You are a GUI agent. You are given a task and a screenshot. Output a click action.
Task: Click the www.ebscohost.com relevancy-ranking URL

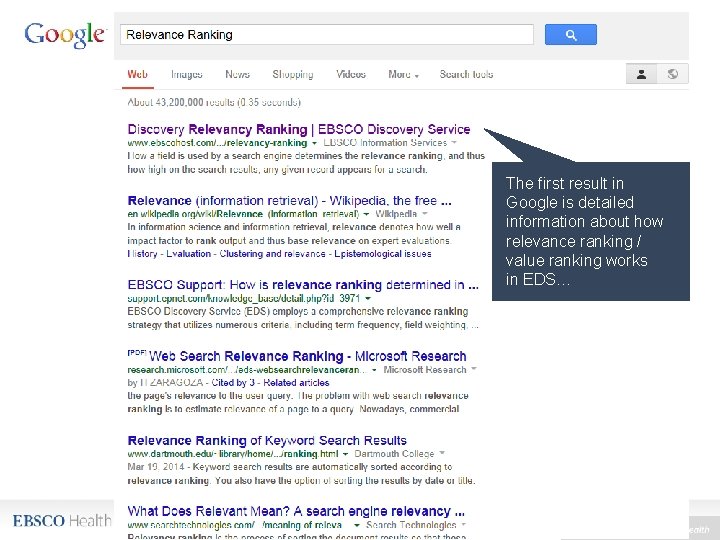[217, 143]
